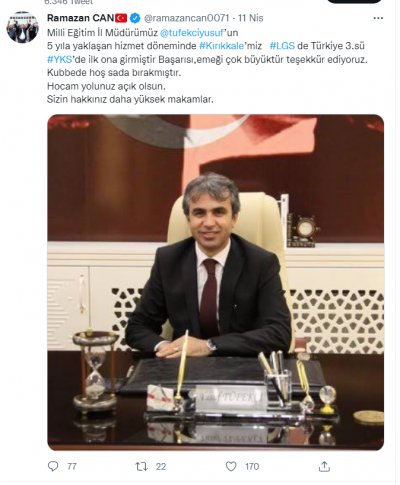Open the @tufekciyusuf mention

pyautogui.click(x=191, y=33)
